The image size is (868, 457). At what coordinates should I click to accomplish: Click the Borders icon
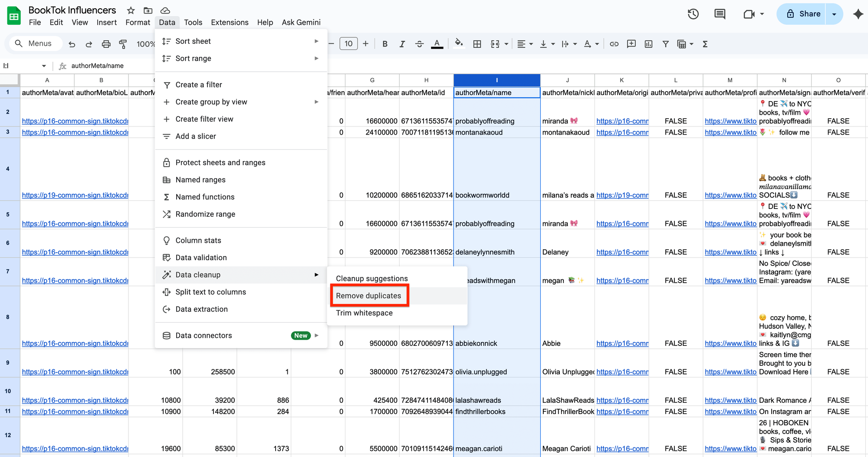477,43
